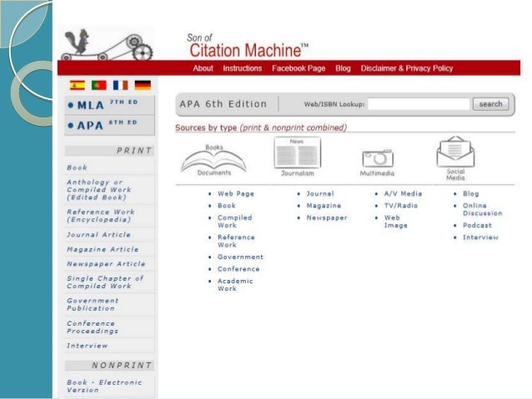Open Compiled Work under Documents column
Viewport: 532px width, 399px height.
[x=235, y=222]
